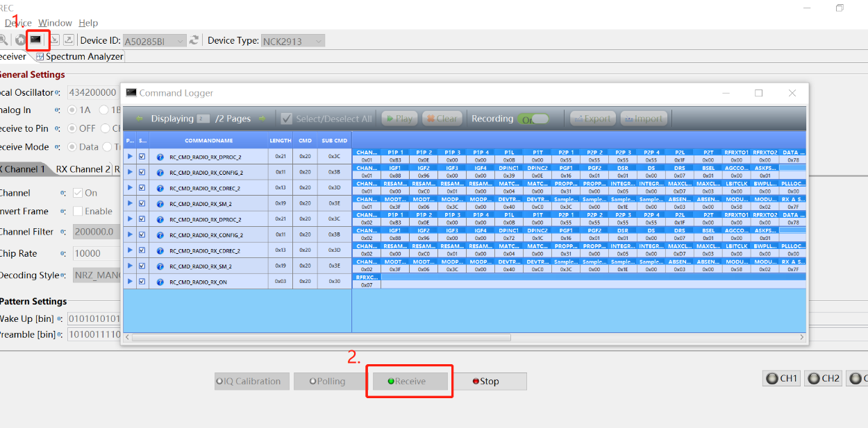Click the horizontal scrollbar in Command Logger
The width and height of the screenshot is (868, 428).
point(321,338)
